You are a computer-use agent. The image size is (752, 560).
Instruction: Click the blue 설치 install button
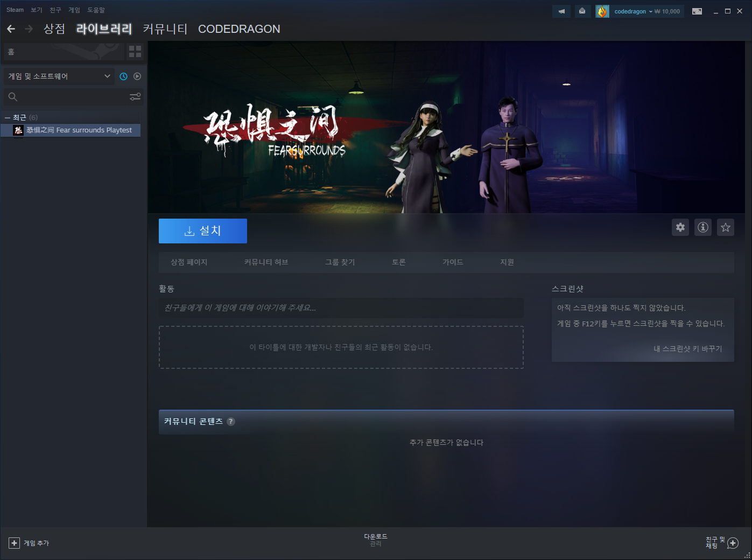(203, 231)
